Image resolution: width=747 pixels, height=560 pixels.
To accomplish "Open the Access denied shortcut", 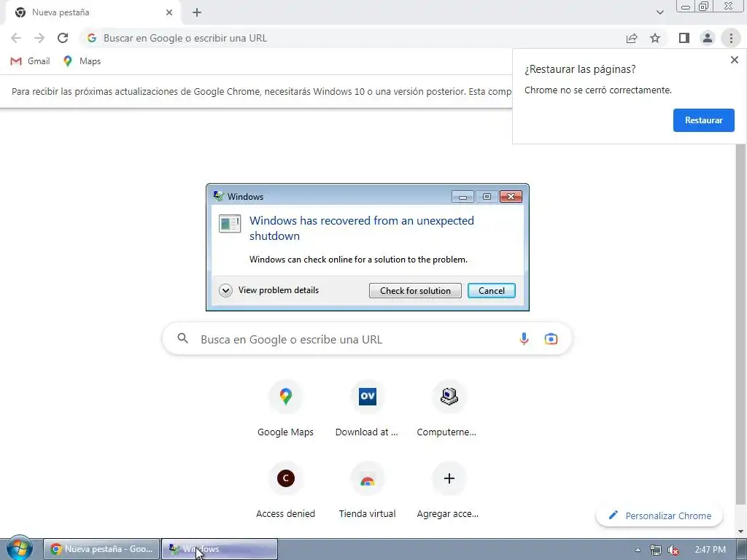I will (285, 491).
